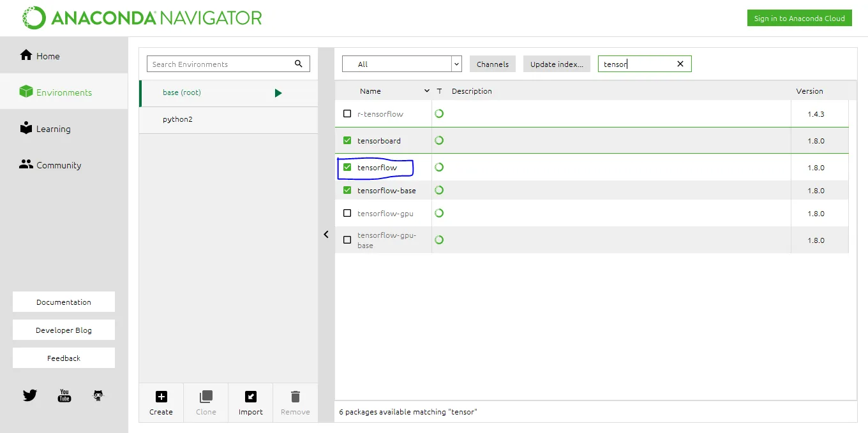
Task: Open the Documentation link
Action: tap(64, 302)
